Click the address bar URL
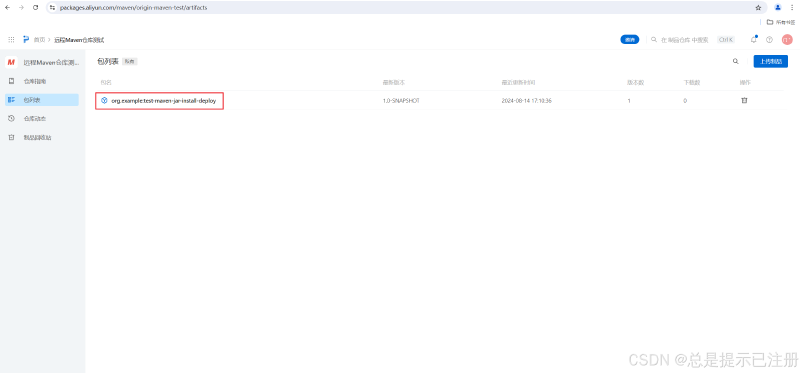800x373 pixels. 134,8
